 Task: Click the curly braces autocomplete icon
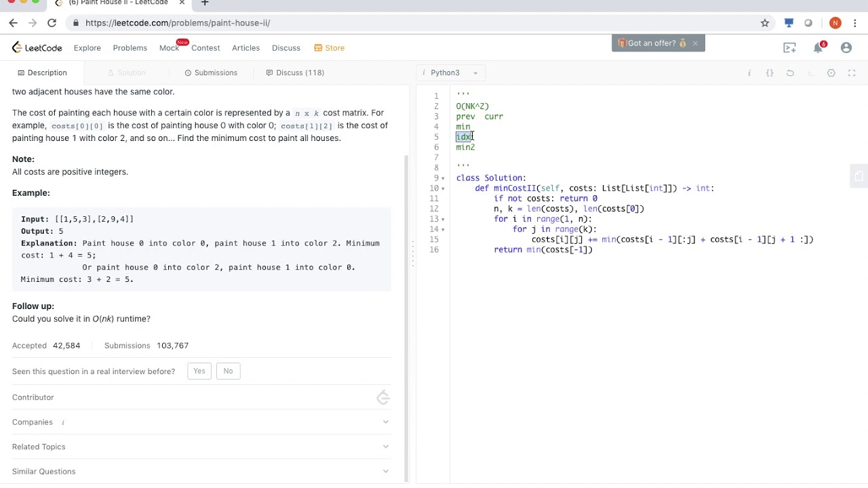pos(770,73)
